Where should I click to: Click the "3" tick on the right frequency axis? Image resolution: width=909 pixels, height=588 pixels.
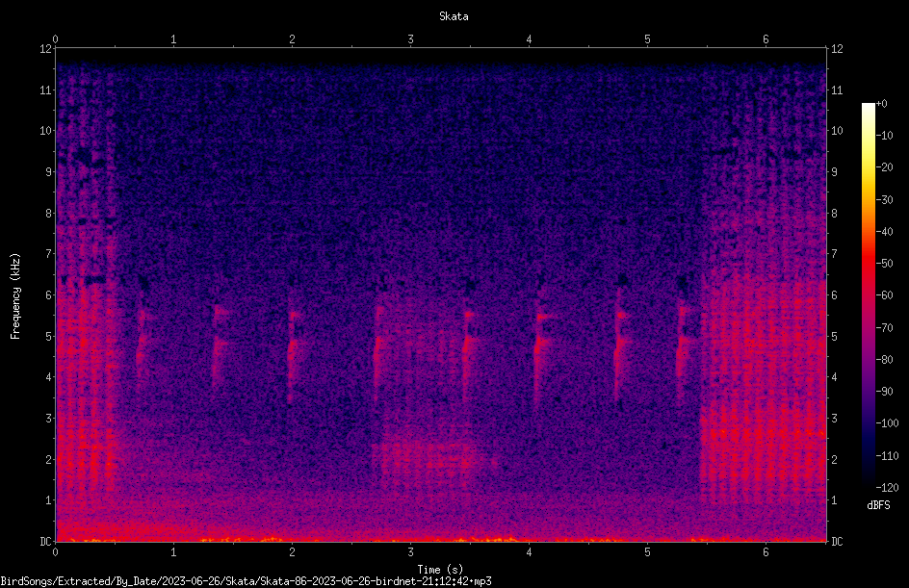pyautogui.click(x=834, y=419)
